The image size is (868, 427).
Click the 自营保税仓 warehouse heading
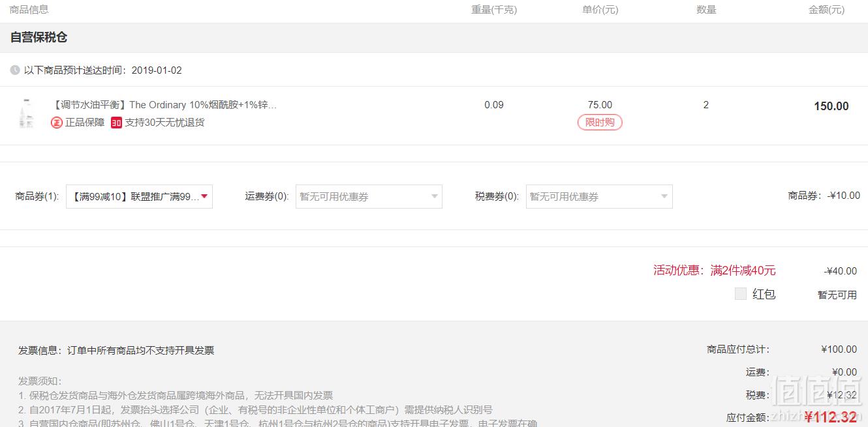pyautogui.click(x=39, y=37)
